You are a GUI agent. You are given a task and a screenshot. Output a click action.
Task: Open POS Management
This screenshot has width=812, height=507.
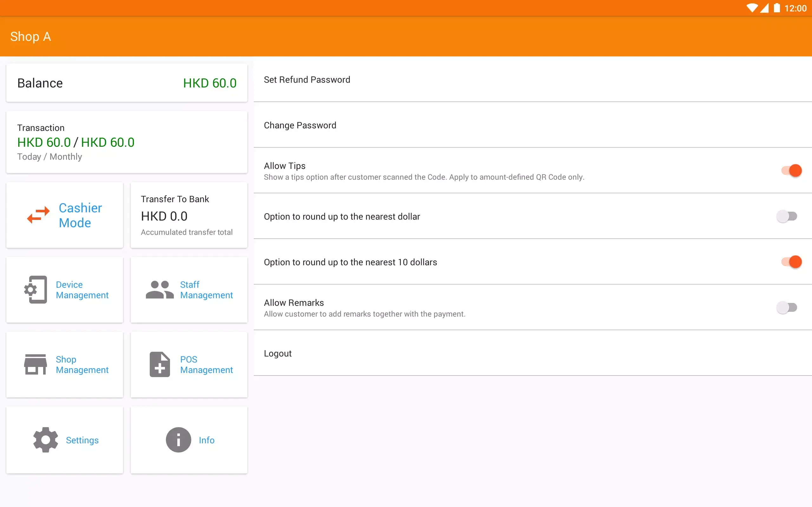click(x=189, y=364)
